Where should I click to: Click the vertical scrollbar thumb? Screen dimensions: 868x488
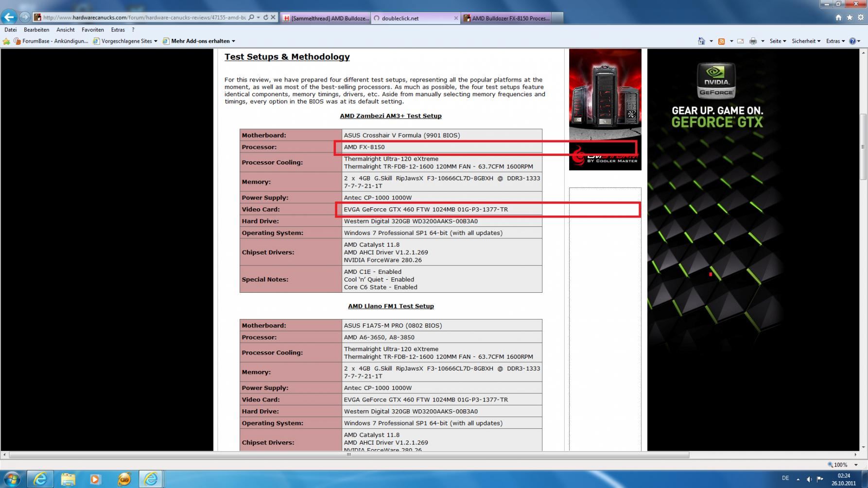[x=864, y=147]
